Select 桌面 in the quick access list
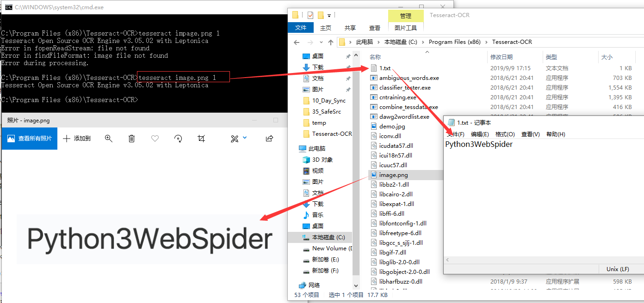 tap(318, 56)
